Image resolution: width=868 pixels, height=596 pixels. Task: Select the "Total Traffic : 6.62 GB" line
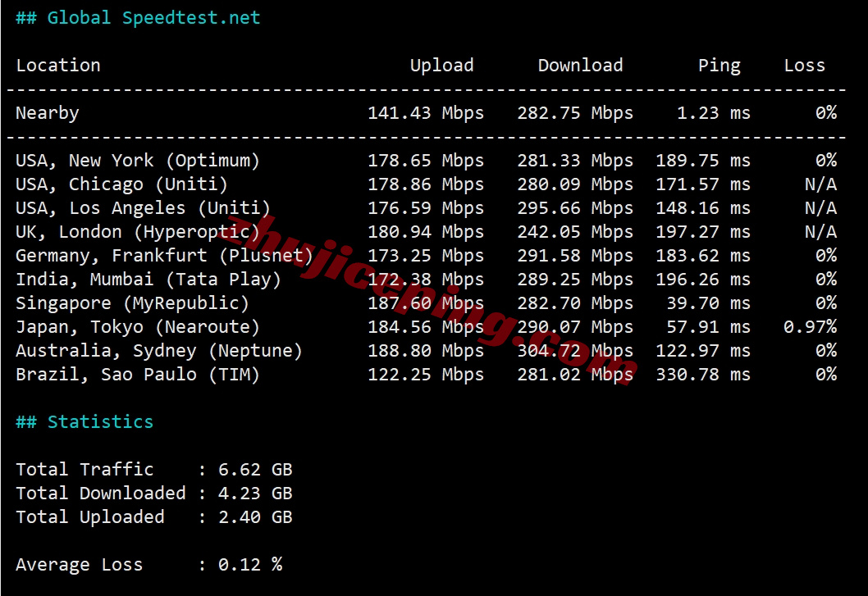tap(156, 469)
